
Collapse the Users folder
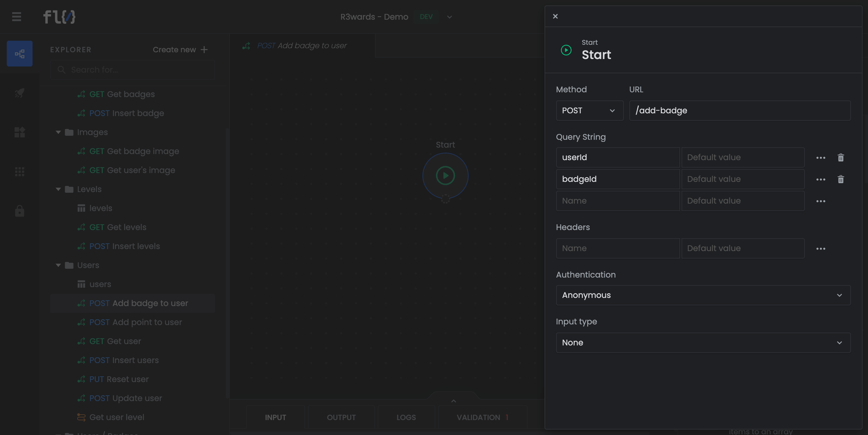click(58, 265)
